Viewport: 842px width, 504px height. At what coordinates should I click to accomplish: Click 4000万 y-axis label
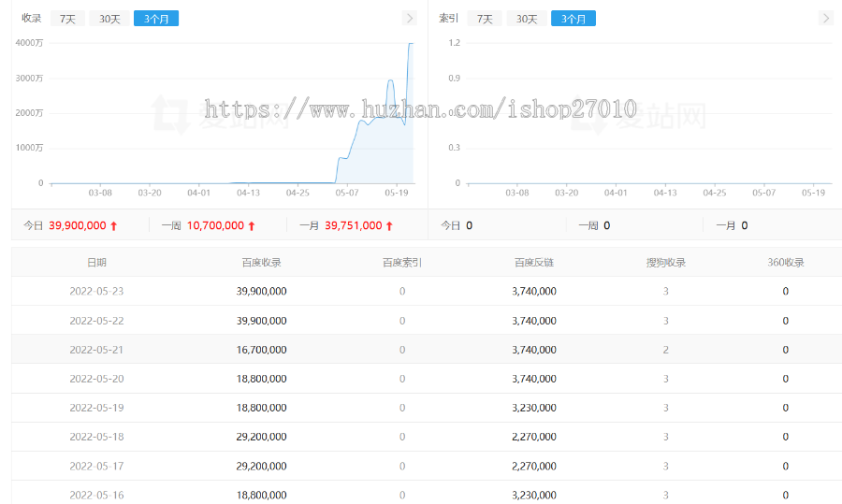tap(29, 43)
